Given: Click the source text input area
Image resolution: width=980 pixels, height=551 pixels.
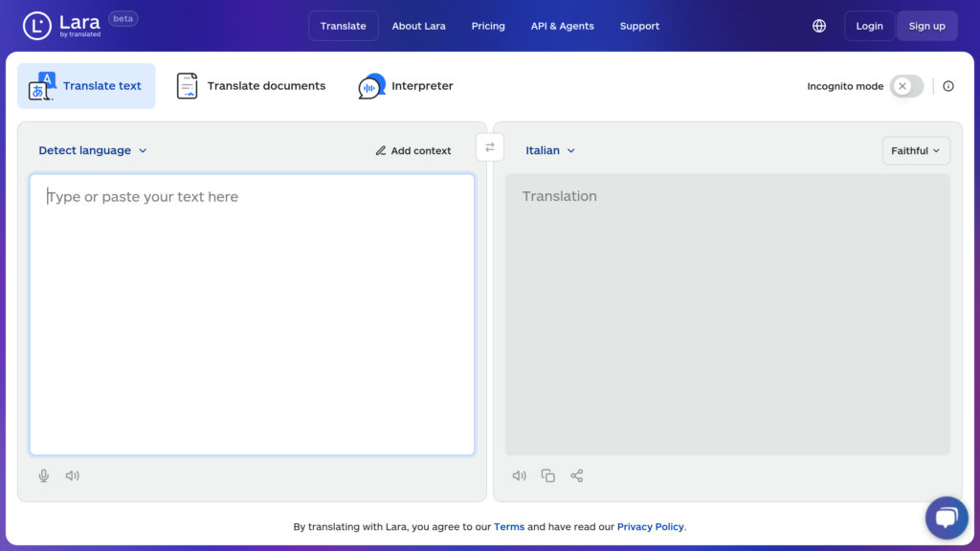Looking at the screenshot, I should coord(252,314).
